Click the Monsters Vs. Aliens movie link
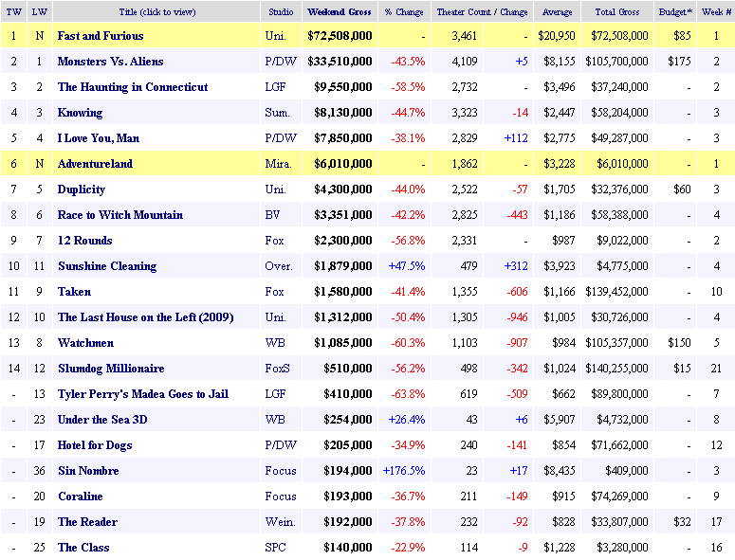This screenshot has width=735, height=560. coord(110,62)
